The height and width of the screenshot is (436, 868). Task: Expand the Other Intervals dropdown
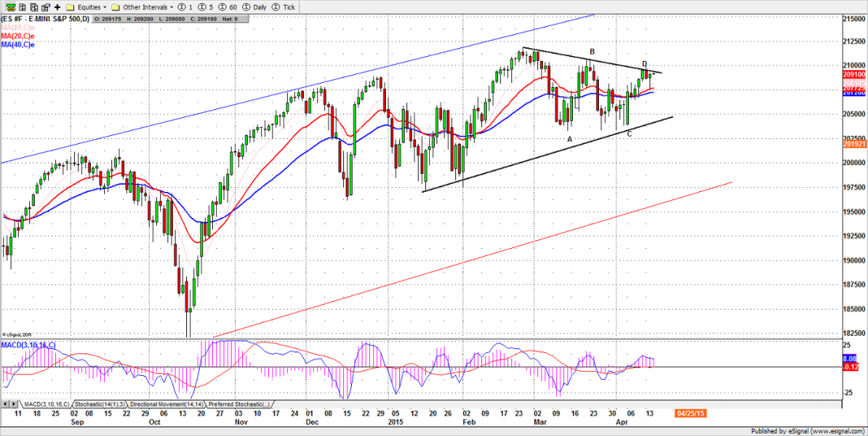tap(143, 6)
